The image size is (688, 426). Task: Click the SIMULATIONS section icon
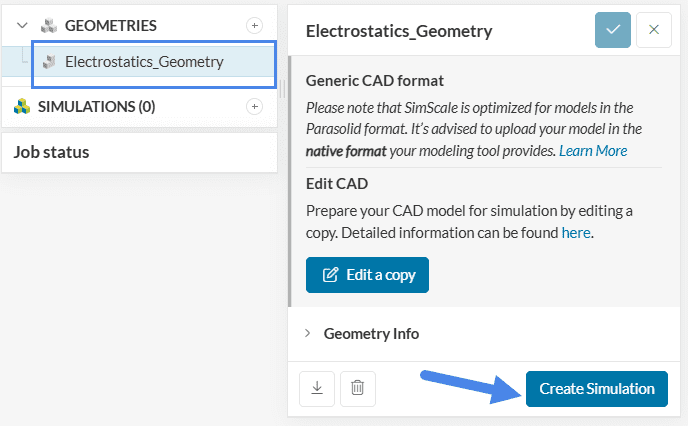(x=22, y=106)
